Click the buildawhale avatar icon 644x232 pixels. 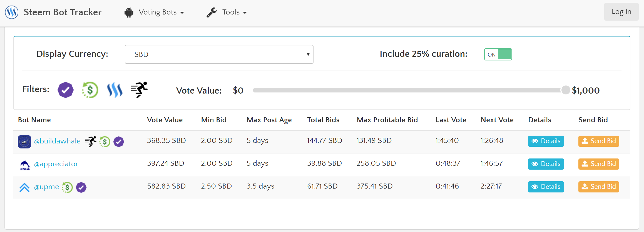point(24,142)
